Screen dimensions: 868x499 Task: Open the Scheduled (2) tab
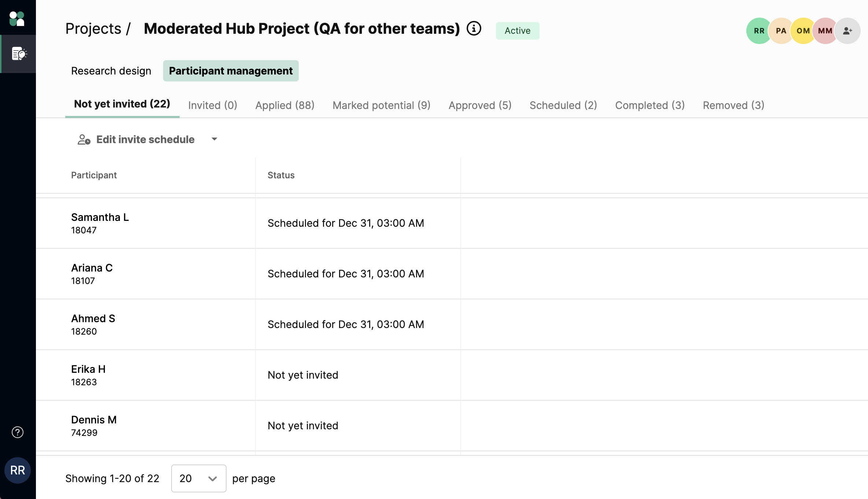[x=563, y=105]
